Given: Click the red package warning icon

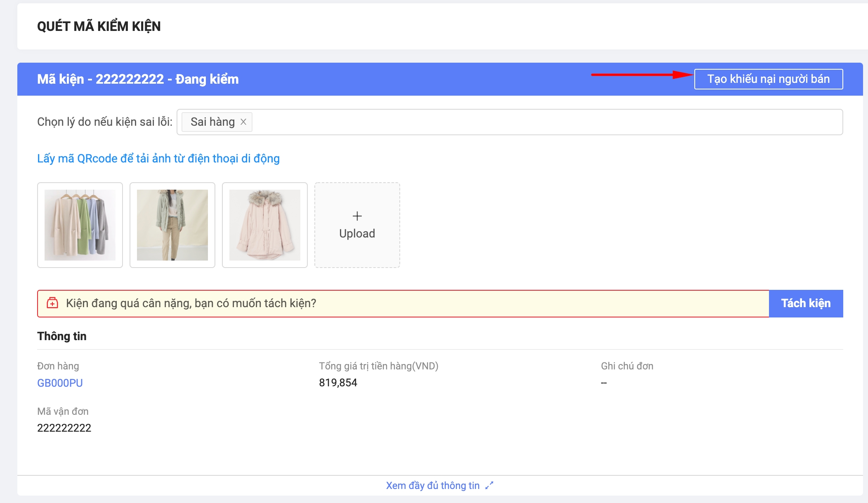Looking at the screenshot, I should click(52, 303).
